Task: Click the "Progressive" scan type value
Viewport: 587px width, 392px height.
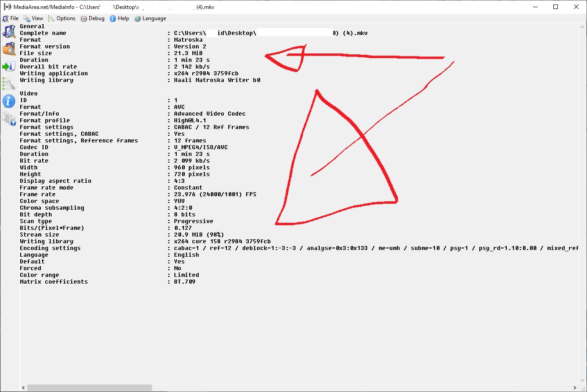Action: click(x=194, y=221)
